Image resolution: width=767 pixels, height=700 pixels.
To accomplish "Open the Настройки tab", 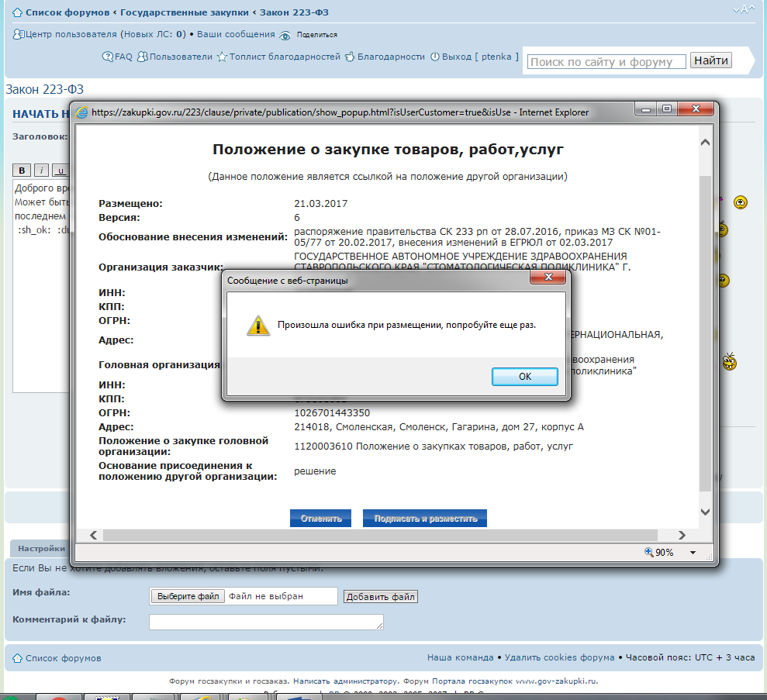I will (x=42, y=548).
